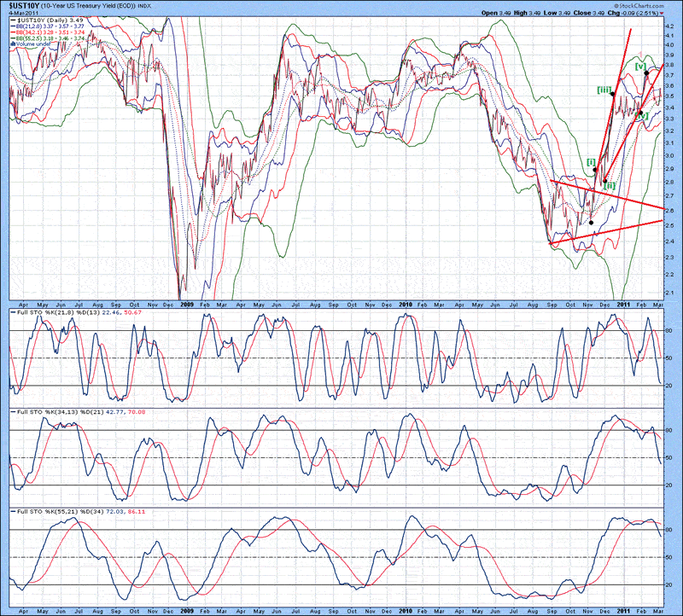Click the Volume undef legend entry
The image size is (683, 616).
click(34, 43)
